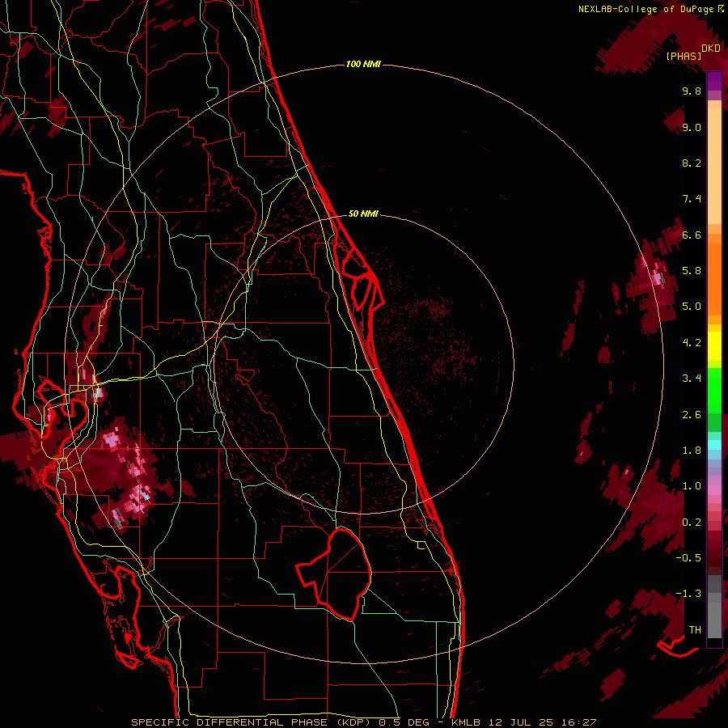Click the 0.5 DEG elevation text
This screenshot has width=728, height=728.
click(x=404, y=722)
